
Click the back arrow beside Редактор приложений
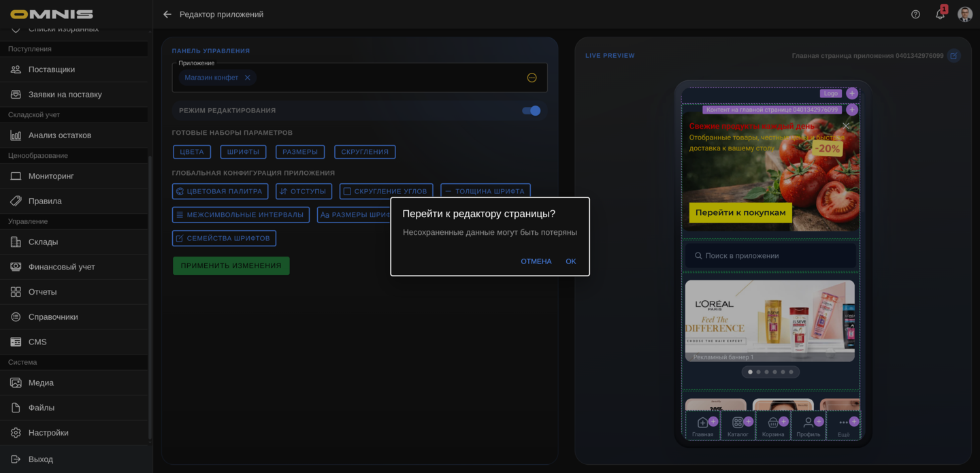[x=167, y=14]
